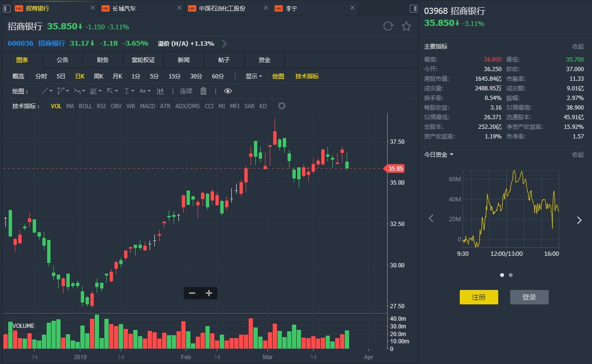Viewport: 592px width, 364px height.
Task: Toggle the RSI indicator
Action: point(101,106)
